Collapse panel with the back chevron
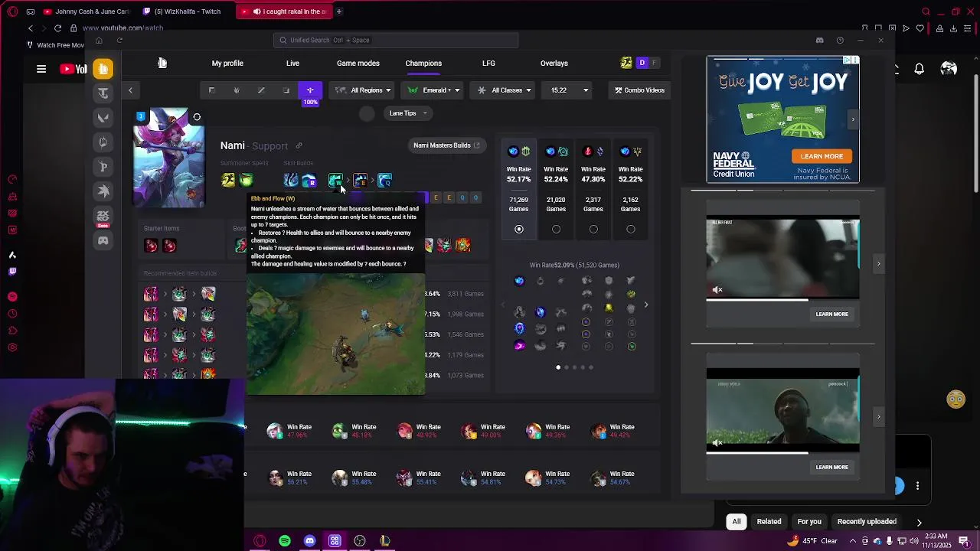980x551 pixels. pos(130,91)
